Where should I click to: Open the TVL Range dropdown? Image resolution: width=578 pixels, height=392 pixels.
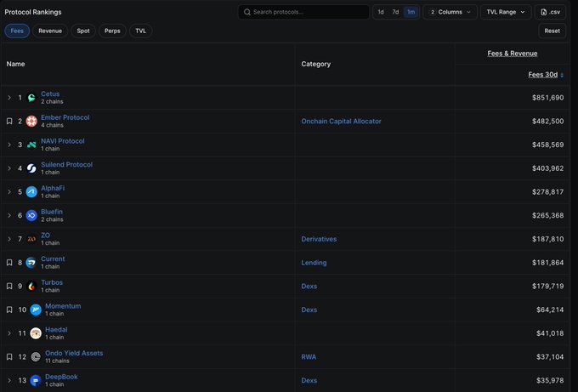tap(506, 12)
